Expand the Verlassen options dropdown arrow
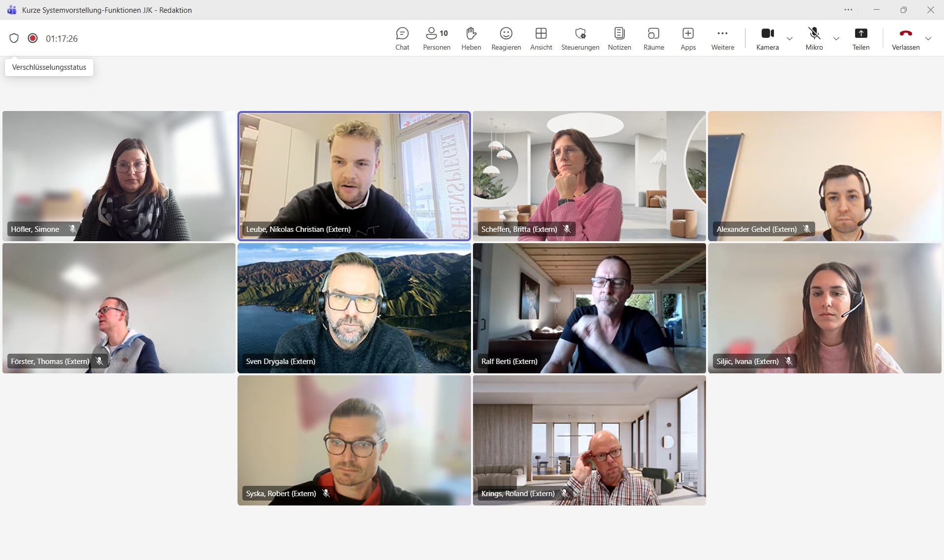The height and width of the screenshot is (560, 944). (928, 39)
